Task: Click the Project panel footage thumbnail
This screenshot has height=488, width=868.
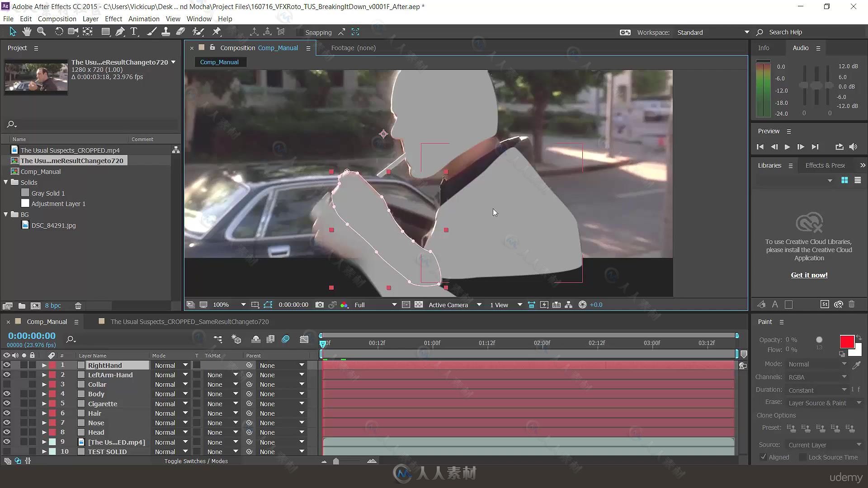Action: point(36,77)
